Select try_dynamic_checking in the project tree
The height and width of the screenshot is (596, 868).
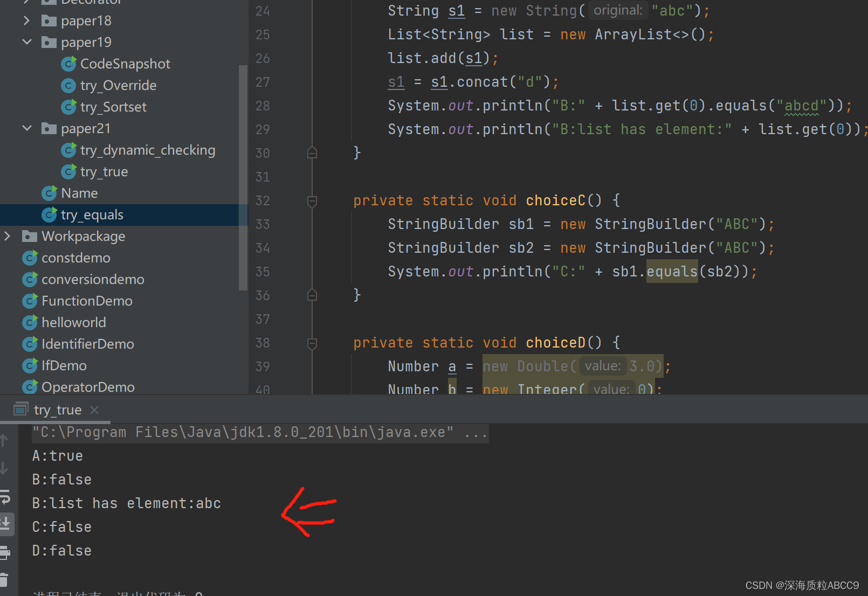(x=148, y=150)
